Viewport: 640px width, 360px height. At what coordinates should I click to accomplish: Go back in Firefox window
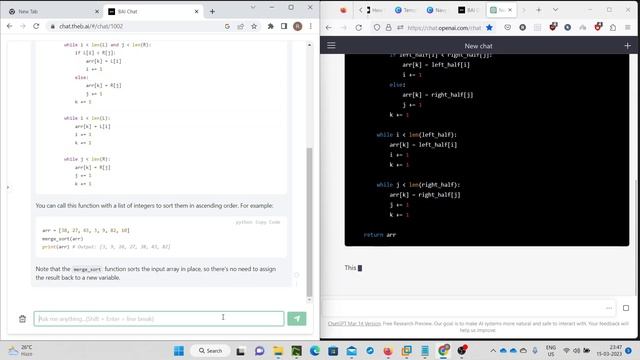(x=329, y=27)
